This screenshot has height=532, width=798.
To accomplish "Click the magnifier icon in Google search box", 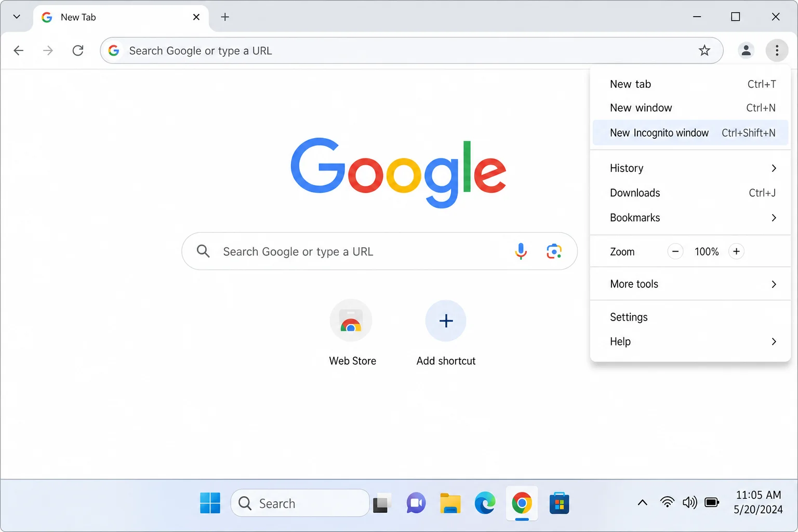I will [203, 251].
